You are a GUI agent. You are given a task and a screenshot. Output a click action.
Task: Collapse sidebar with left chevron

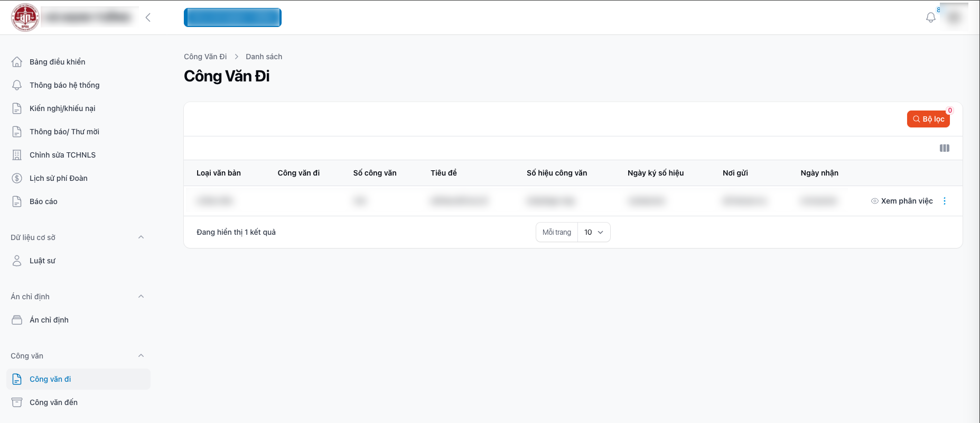pyautogui.click(x=148, y=17)
